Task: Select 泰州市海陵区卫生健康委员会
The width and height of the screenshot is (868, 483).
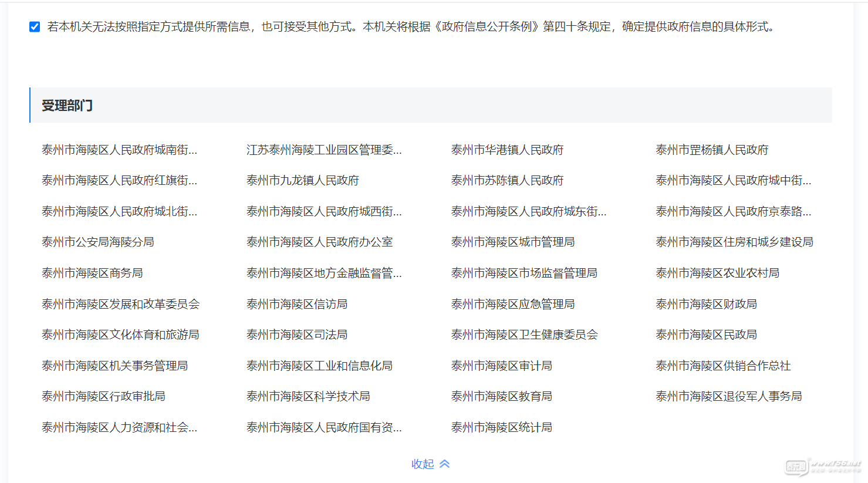Action: point(525,335)
